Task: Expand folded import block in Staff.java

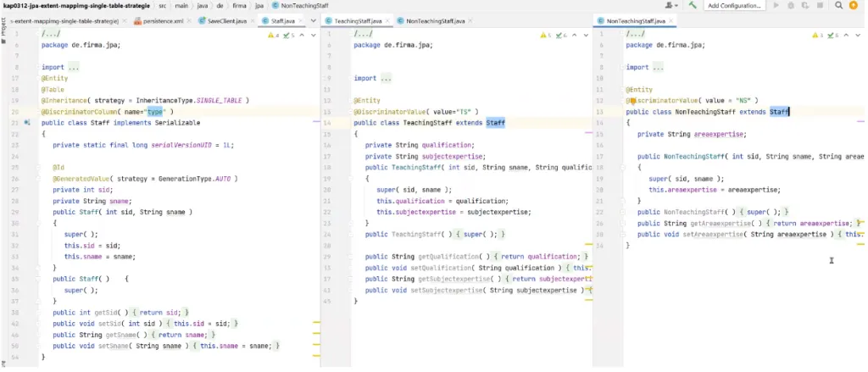Action: (x=73, y=68)
